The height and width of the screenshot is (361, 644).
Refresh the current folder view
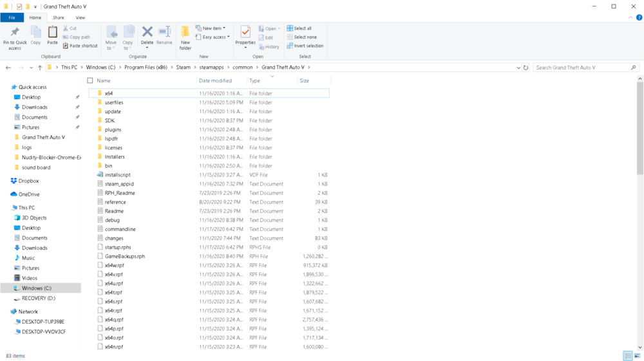click(526, 68)
